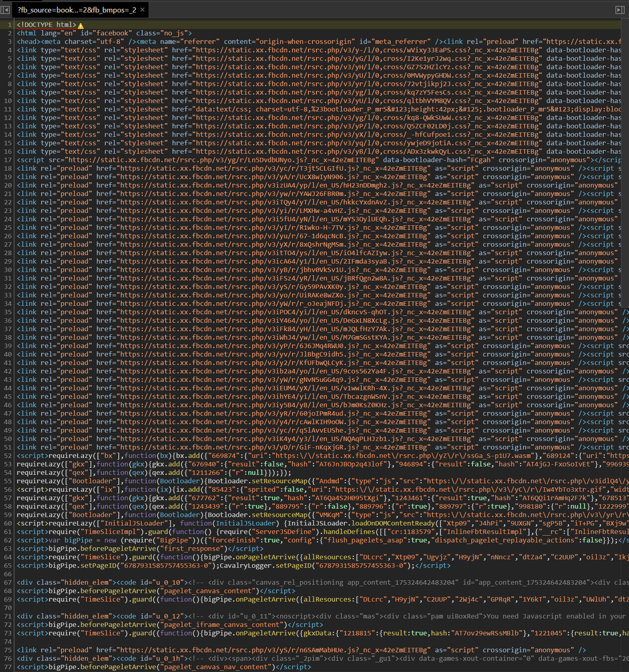Viewport: 629px width, 672px height.
Task: Click gutter line number 76
Action: point(8,659)
